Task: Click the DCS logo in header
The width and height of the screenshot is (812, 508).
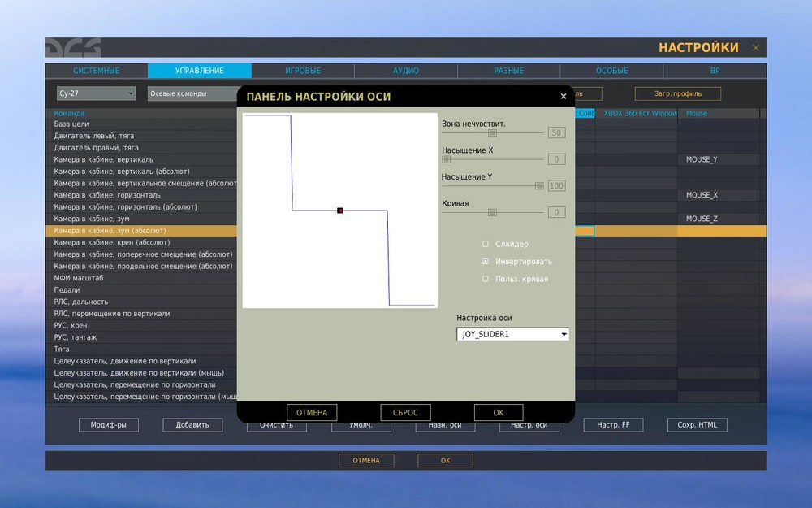Action: pos(73,48)
